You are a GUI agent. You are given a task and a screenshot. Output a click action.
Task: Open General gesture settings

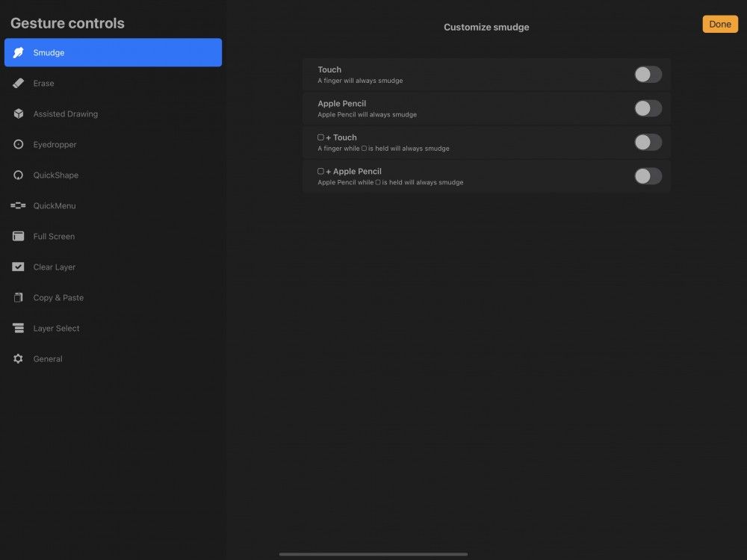(x=113, y=358)
